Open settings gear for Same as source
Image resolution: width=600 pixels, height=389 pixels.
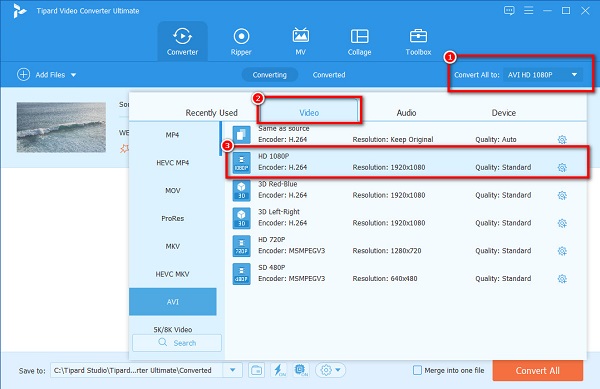[x=562, y=140]
